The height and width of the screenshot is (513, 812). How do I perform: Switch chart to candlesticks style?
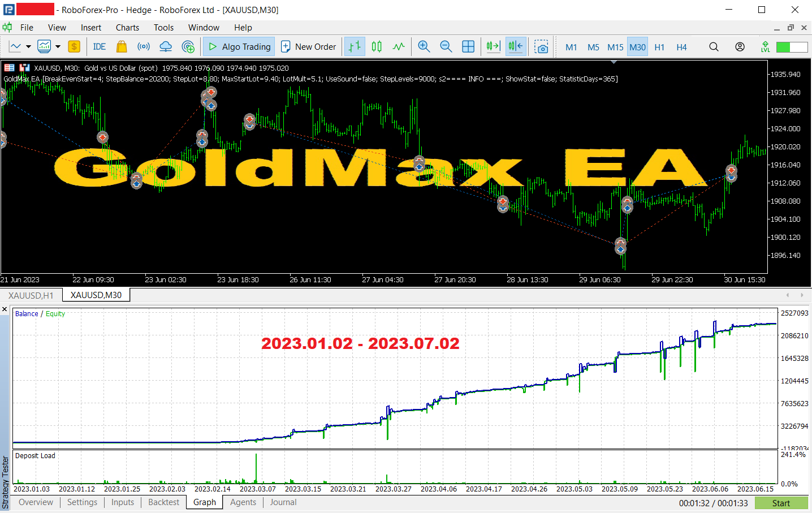(x=377, y=47)
